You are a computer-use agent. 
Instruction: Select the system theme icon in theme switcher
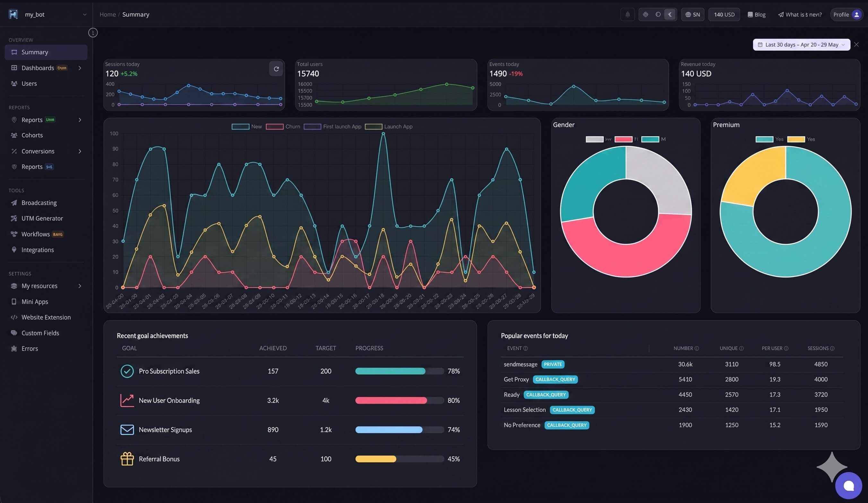click(646, 14)
